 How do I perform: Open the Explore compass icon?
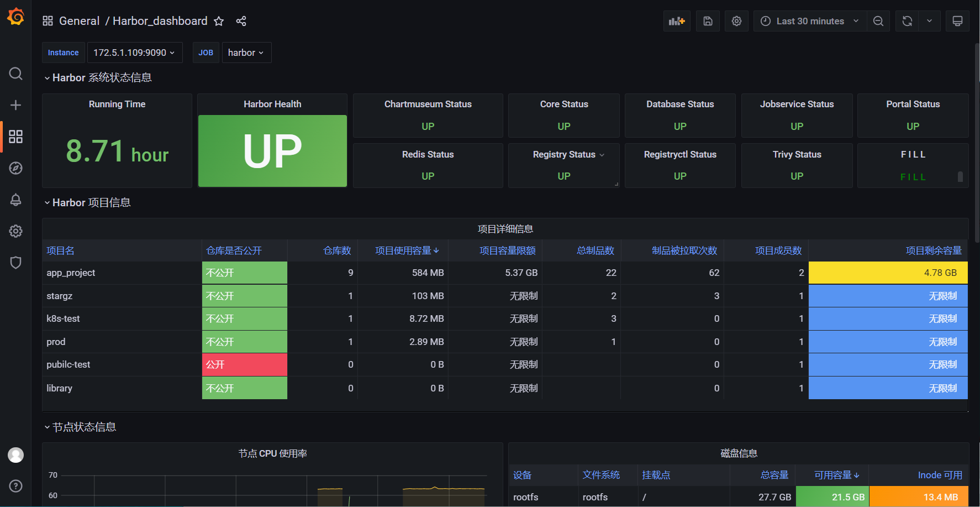coord(15,168)
